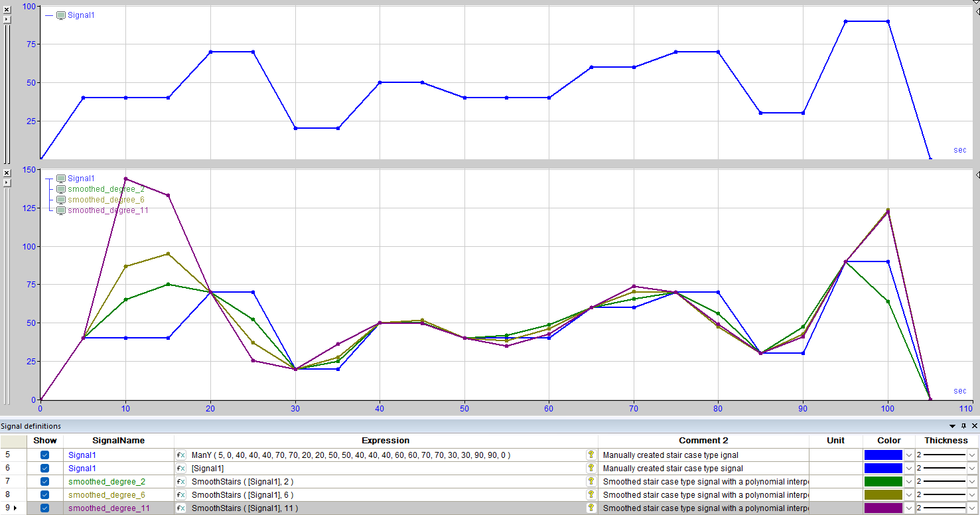Click the smoothed_degree_2 label in the graph legend
Screen dimensions: 980x515
(106, 189)
